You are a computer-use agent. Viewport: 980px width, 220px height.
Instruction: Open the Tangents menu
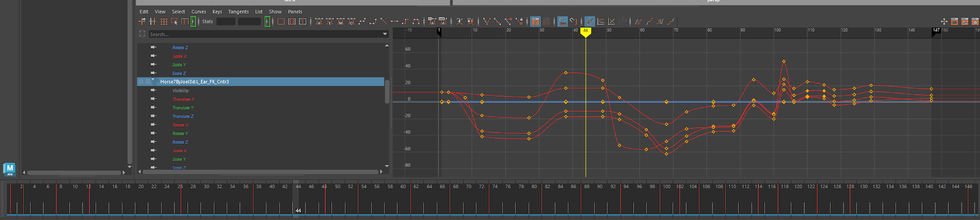click(238, 12)
